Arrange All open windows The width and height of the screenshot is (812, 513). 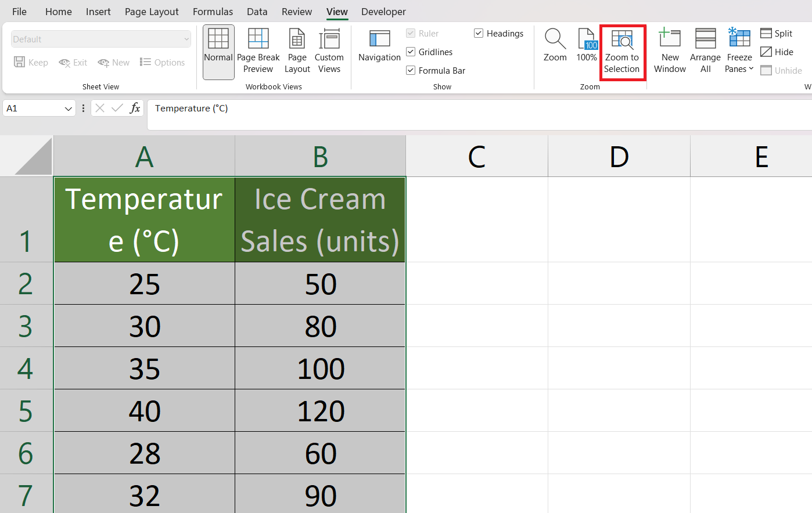pyautogui.click(x=706, y=52)
